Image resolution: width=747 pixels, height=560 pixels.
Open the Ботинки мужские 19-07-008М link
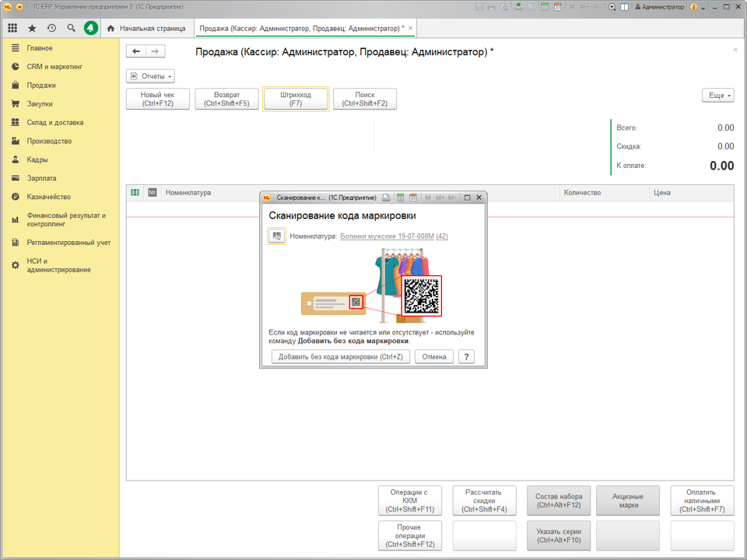point(387,236)
